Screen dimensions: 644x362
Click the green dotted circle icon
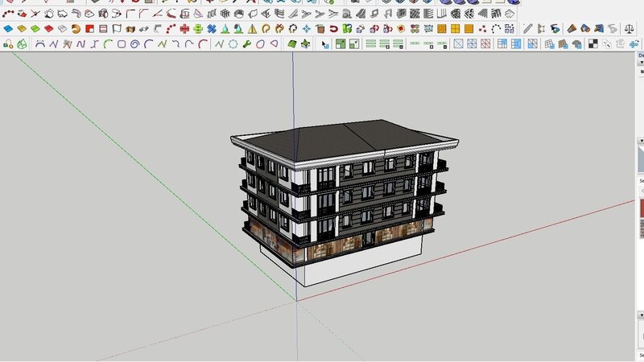pyautogui.click(x=233, y=44)
